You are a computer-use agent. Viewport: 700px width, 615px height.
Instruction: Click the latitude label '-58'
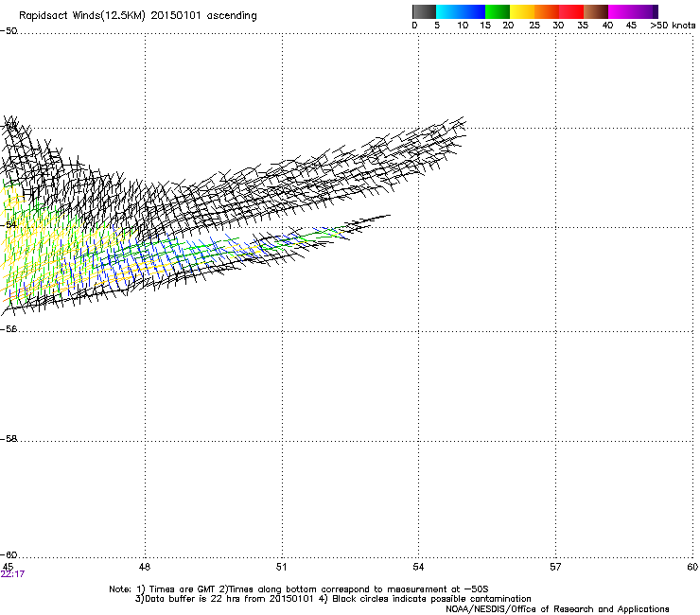9,439
